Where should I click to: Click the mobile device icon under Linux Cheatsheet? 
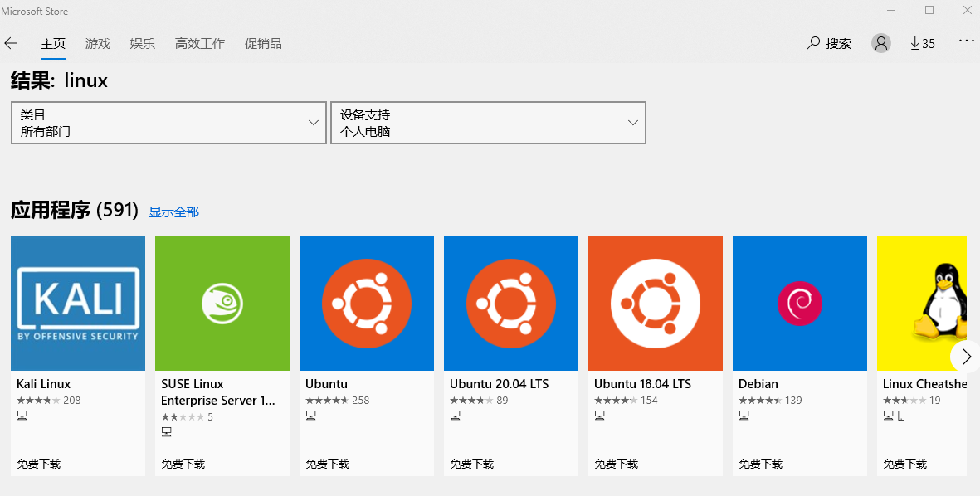[901, 416]
